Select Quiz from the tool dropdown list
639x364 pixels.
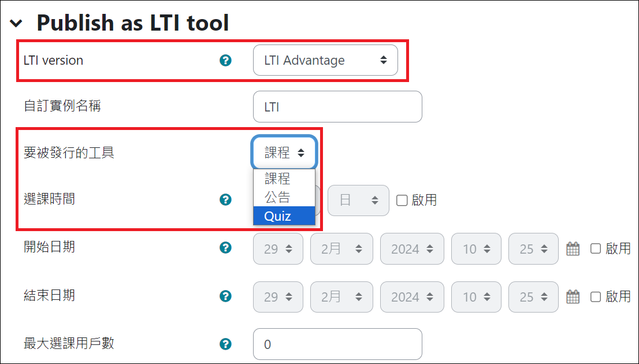click(284, 216)
